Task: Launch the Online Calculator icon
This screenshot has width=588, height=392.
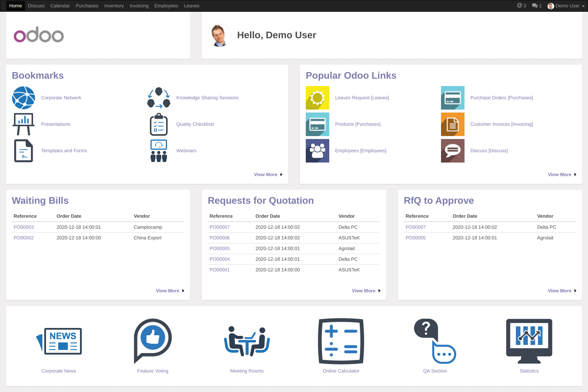Action: click(x=341, y=341)
